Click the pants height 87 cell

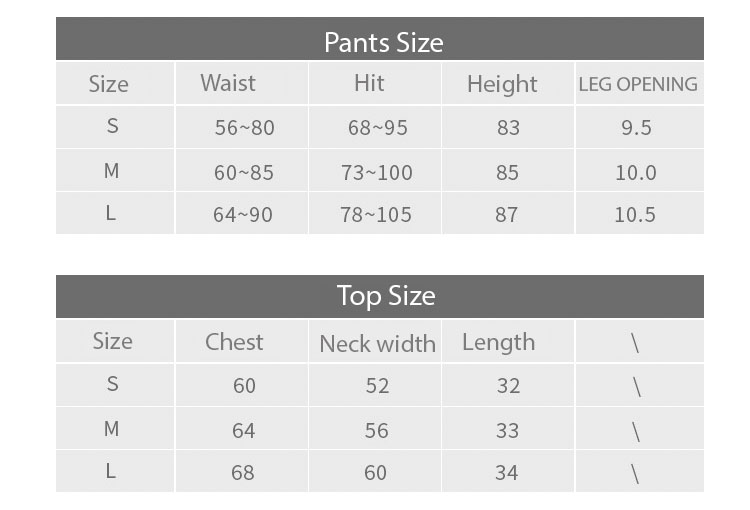(x=508, y=213)
